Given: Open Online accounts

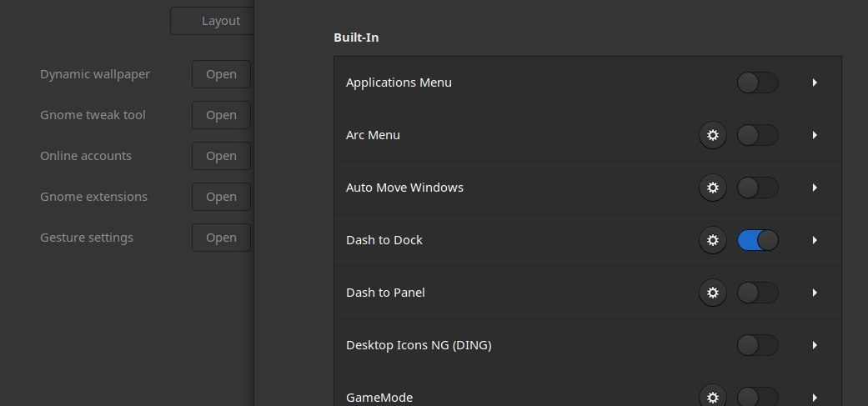Looking at the screenshot, I should (222, 156).
